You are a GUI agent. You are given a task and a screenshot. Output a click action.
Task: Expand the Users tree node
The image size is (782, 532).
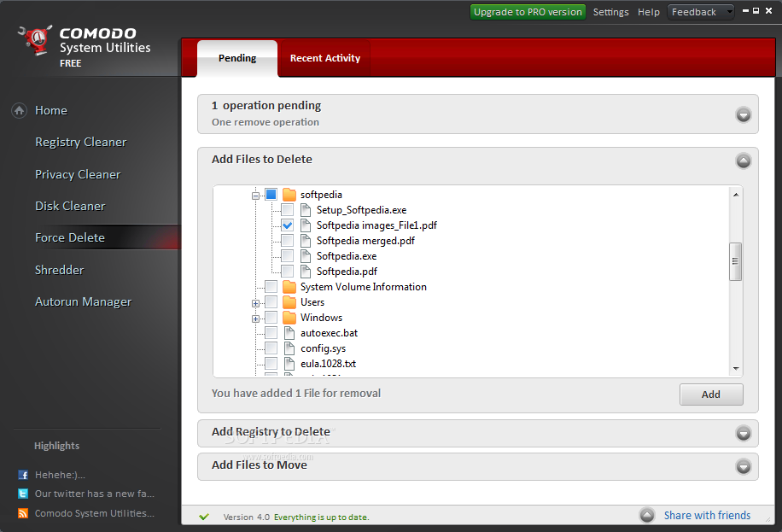pyautogui.click(x=255, y=303)
